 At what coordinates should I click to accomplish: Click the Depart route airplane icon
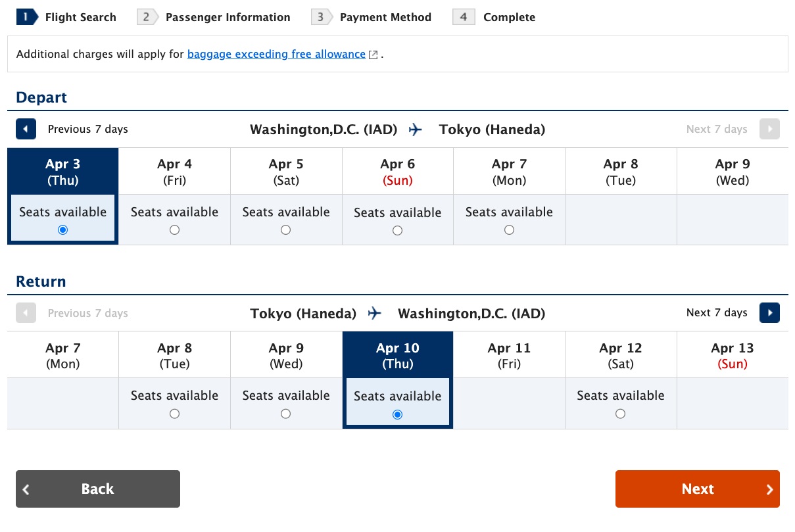(415, 130)
